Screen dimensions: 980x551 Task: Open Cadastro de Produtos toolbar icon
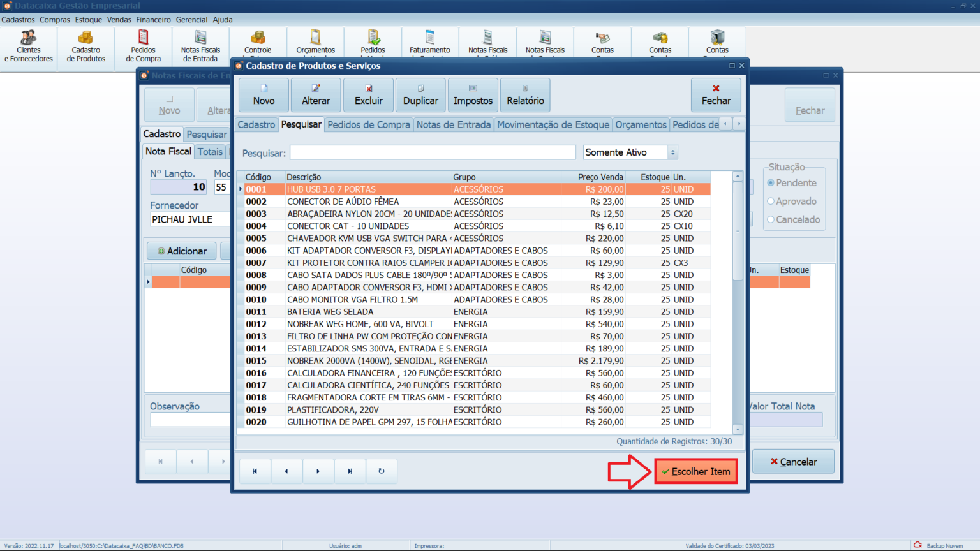pyautogui.click(x=85, y=46)
